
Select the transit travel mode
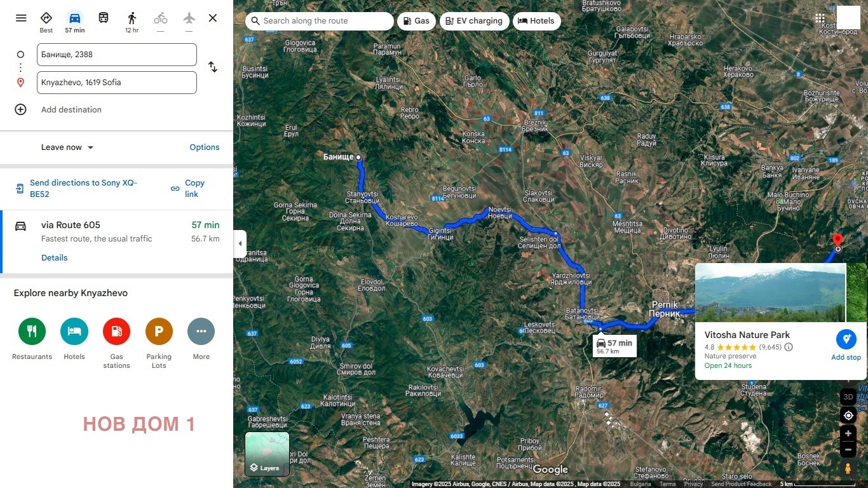click(104, 18)
